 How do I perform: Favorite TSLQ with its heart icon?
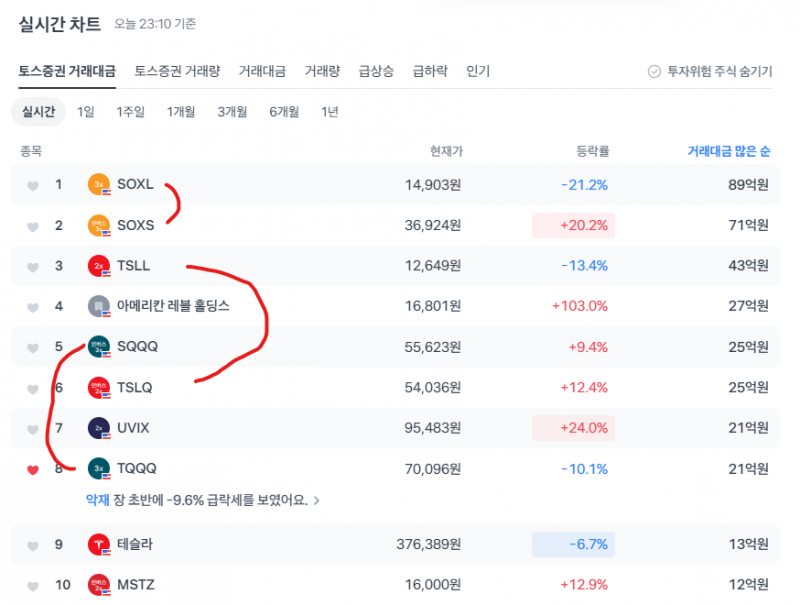[33, 389]
